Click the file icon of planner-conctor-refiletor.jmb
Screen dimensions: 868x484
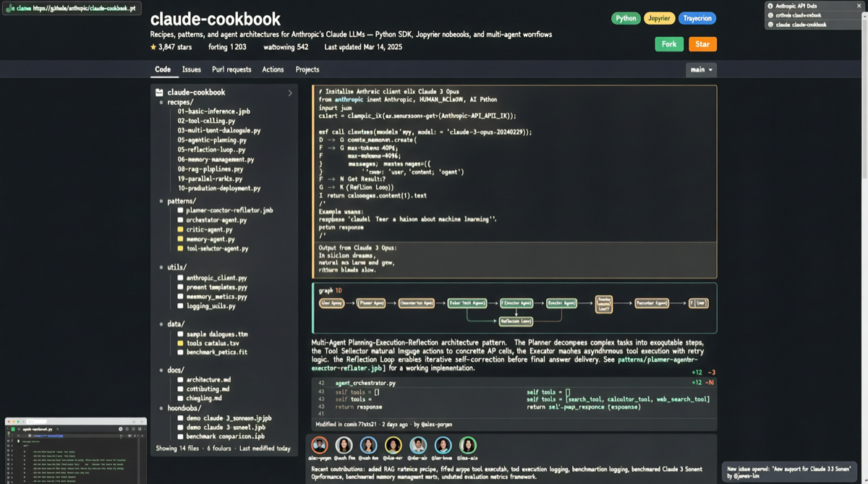(180, 211)
